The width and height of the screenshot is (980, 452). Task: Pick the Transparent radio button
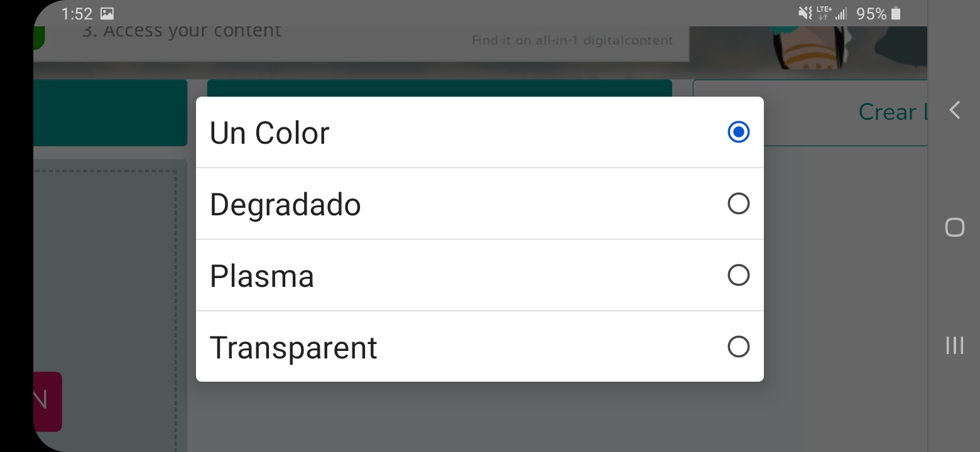click(738, 347)
